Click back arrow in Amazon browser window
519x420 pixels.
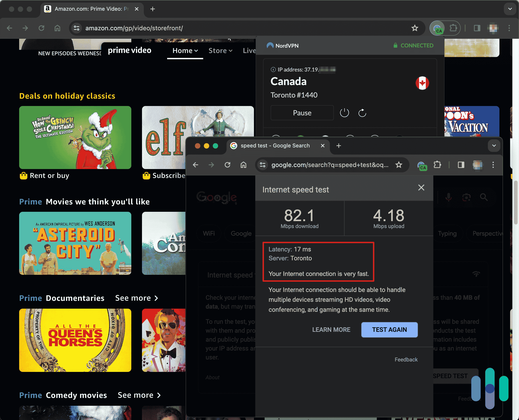tap(9, 28)
